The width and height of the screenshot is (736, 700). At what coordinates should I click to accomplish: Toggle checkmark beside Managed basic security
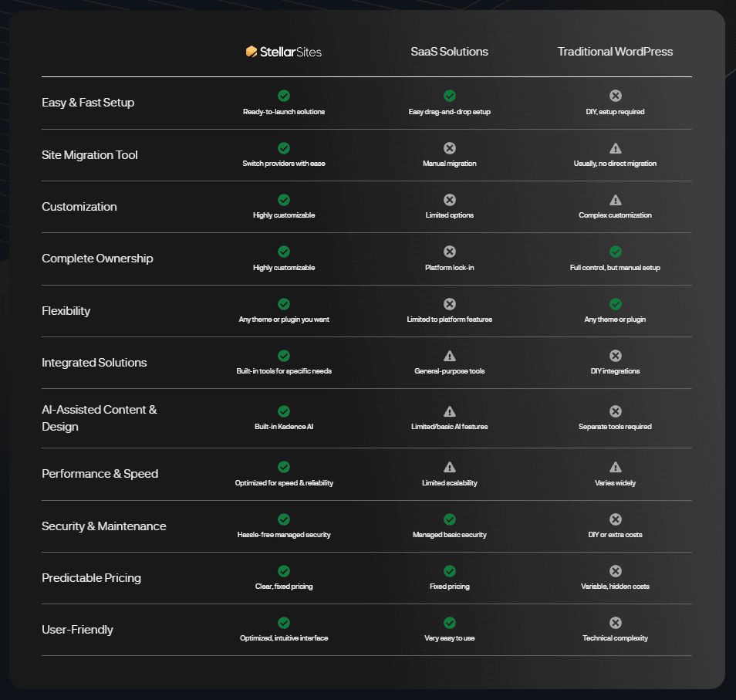click(x=450, y=519)
